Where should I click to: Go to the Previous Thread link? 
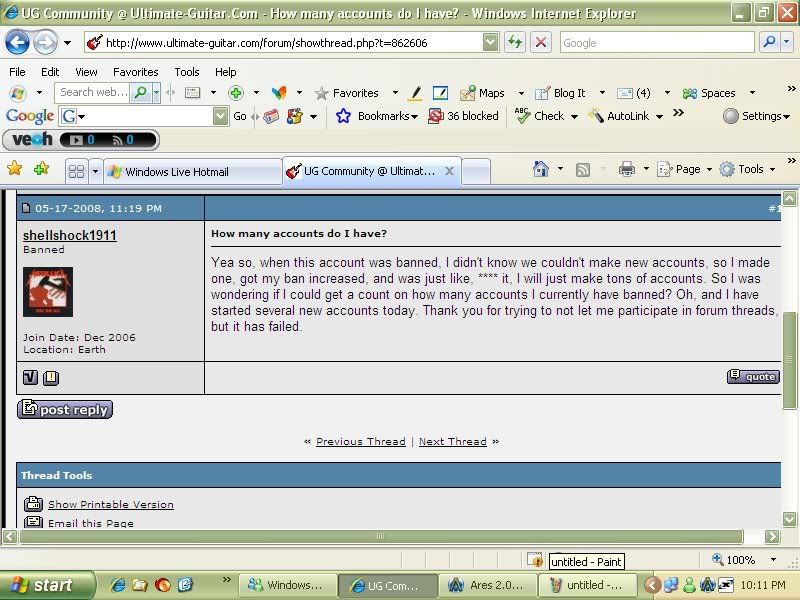pos(361,441)
